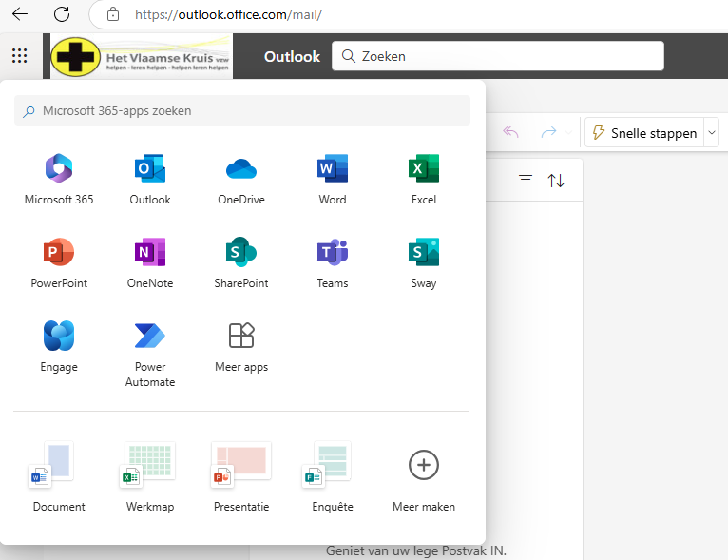Create a new PowerPoint Presentatie
This screenshot has height=560, width=728.
tap(241, 476)
